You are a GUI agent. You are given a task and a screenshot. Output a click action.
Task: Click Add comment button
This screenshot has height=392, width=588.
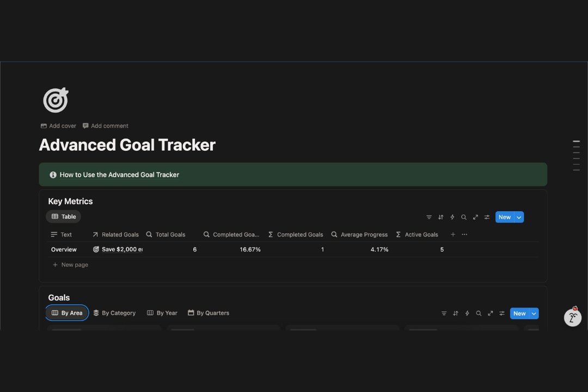tap(105, 126)
